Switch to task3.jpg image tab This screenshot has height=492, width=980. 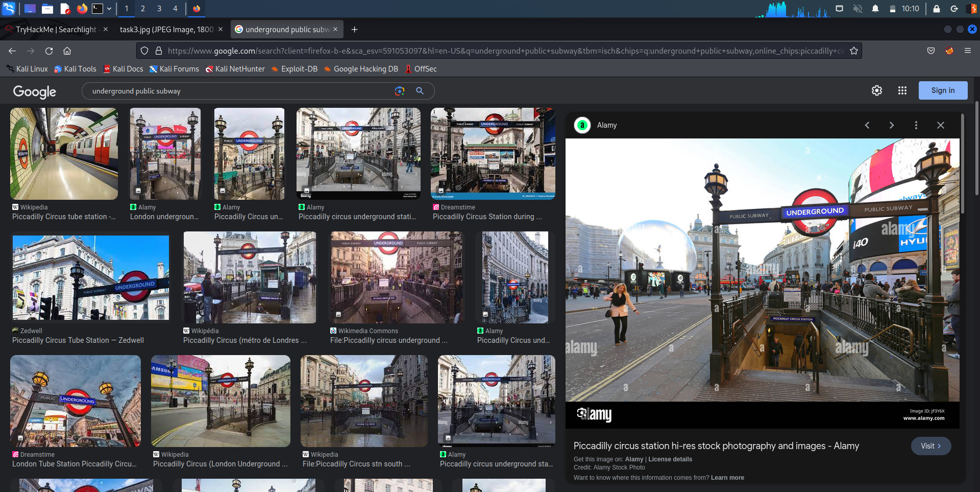166,30
